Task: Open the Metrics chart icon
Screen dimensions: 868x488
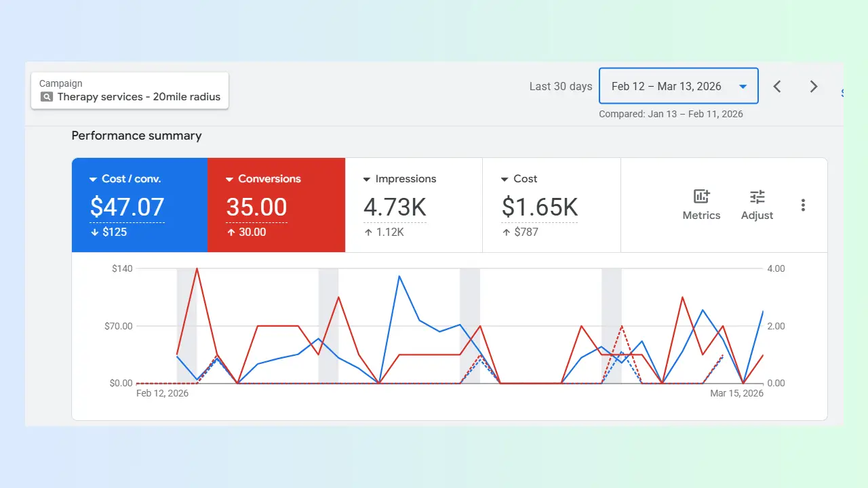Action: point(701,197)
